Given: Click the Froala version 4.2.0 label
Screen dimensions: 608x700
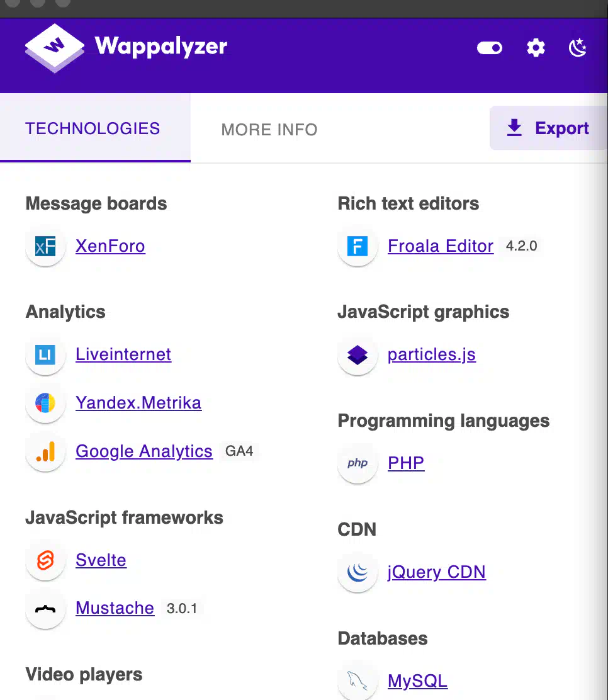Looking at the screenshot, I should (x=521, y=246).
